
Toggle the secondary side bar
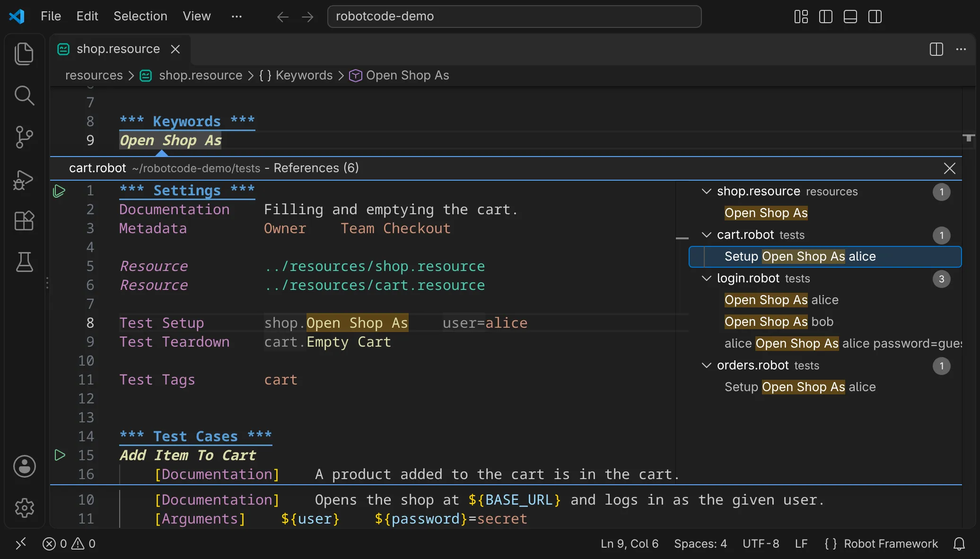click(x=875, y=17)
